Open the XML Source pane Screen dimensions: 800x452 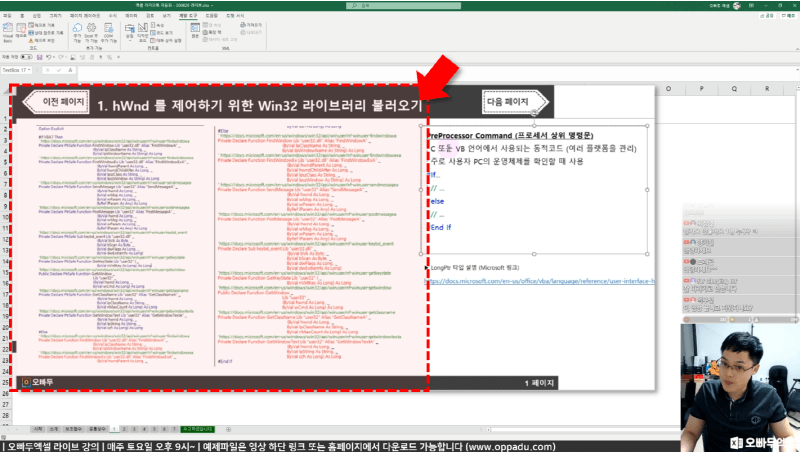(x=195, y=31)
